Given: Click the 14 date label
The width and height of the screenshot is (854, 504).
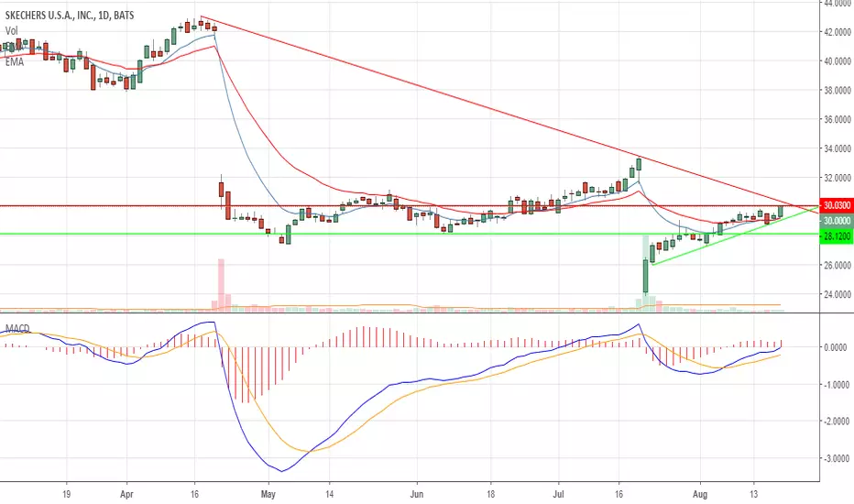Looking at the screenshot, I should (x=329, y=494).
